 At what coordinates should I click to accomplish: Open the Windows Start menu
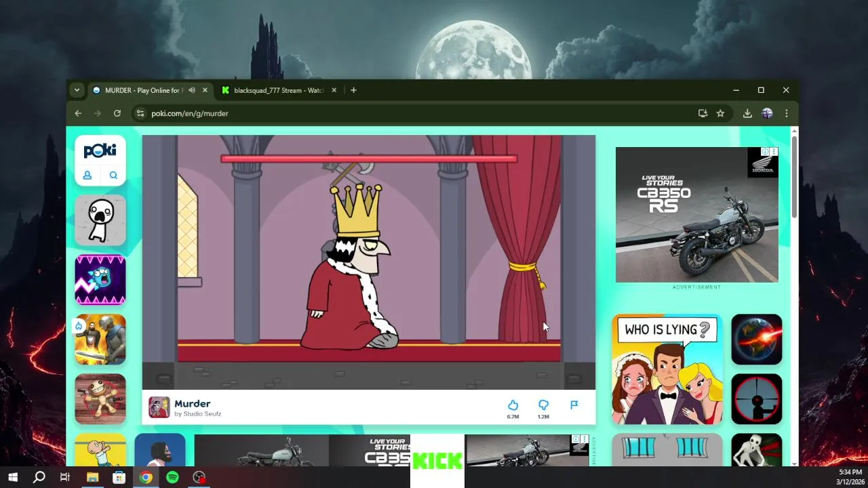coord(13,477)
